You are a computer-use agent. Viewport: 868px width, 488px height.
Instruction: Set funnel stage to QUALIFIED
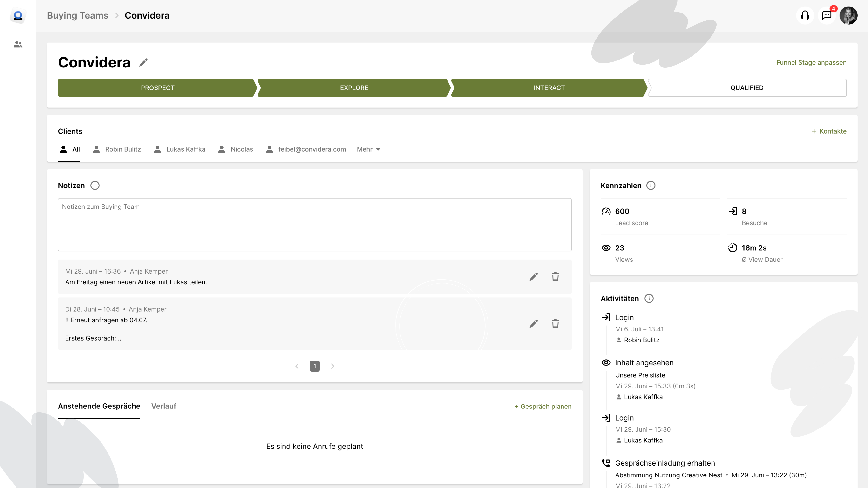tap(747, 88)
